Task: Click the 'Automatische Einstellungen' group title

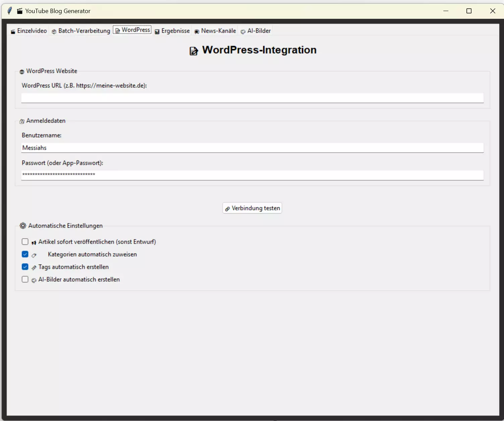Action: [x=65, y=226]
